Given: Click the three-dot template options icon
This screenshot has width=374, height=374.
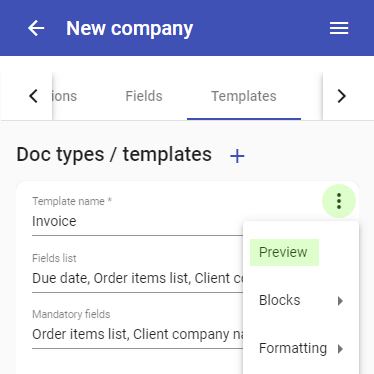Looking at the screenshot, I should (x=339, y=201).
